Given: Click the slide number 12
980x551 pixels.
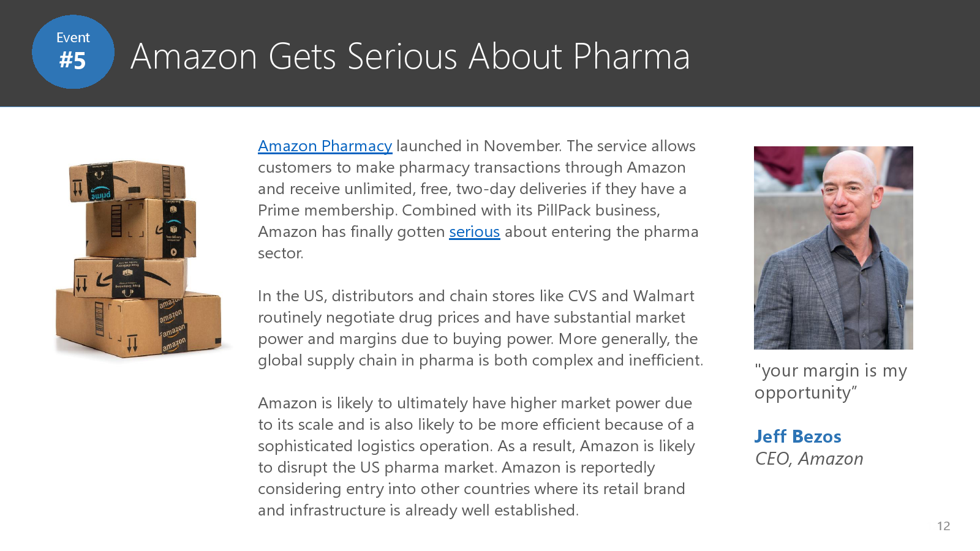Looking at the screenshot, I should (943, 526).
